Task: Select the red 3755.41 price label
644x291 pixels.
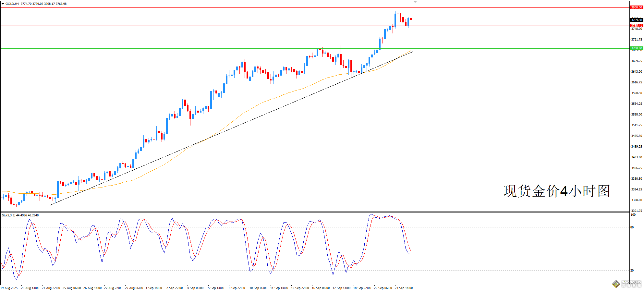Action: pyautogui.click(x=636, y=26)
